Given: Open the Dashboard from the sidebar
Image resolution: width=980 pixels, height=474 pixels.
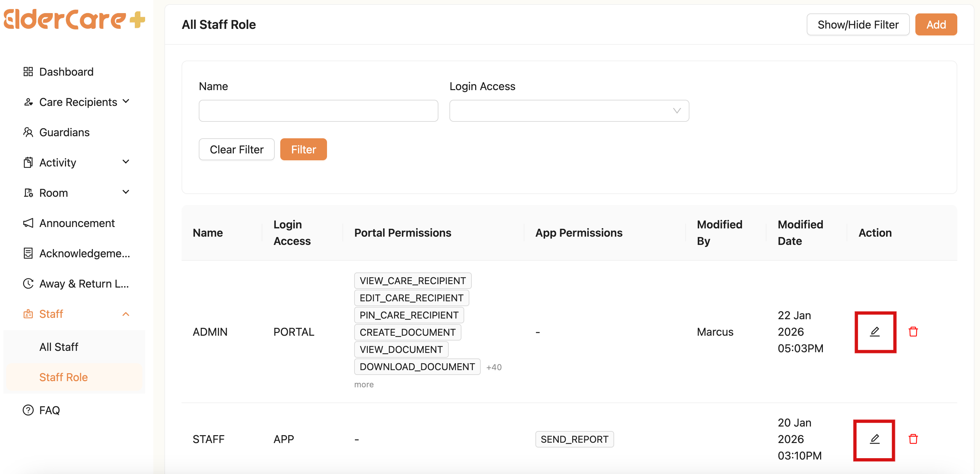Looking at the screenshot, I should pyautogui.click(x=66, y=72).
